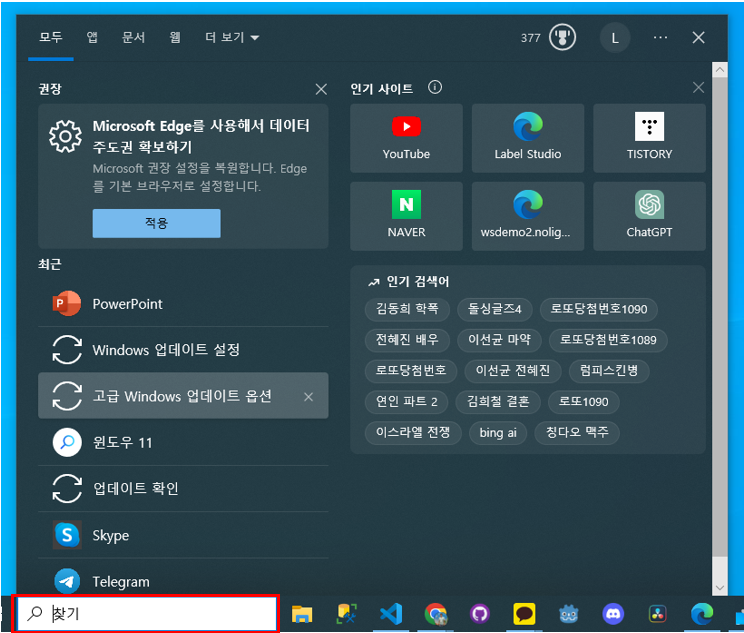This screenshot has width=744, height=633.
Task: Search trending term 로또당첨번호
Action: click(411, 371)
